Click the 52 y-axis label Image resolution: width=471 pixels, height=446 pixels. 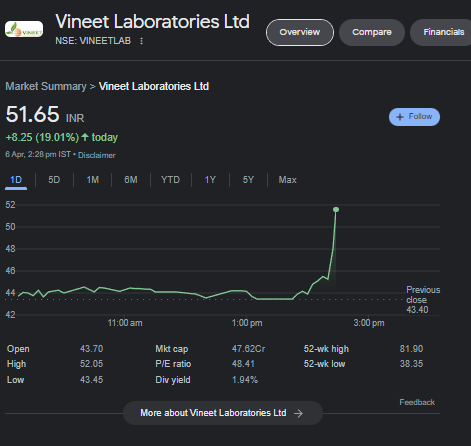(10, 205)
